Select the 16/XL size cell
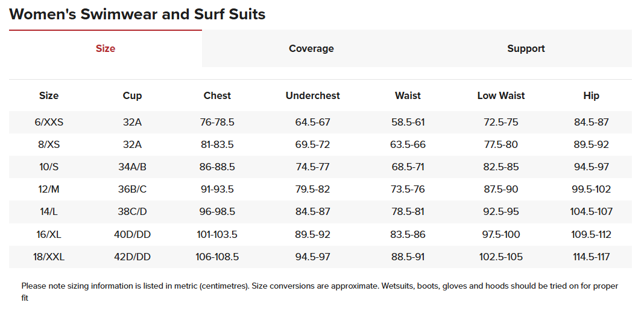Screen dimensions: 644x314 tap(49, 234)
